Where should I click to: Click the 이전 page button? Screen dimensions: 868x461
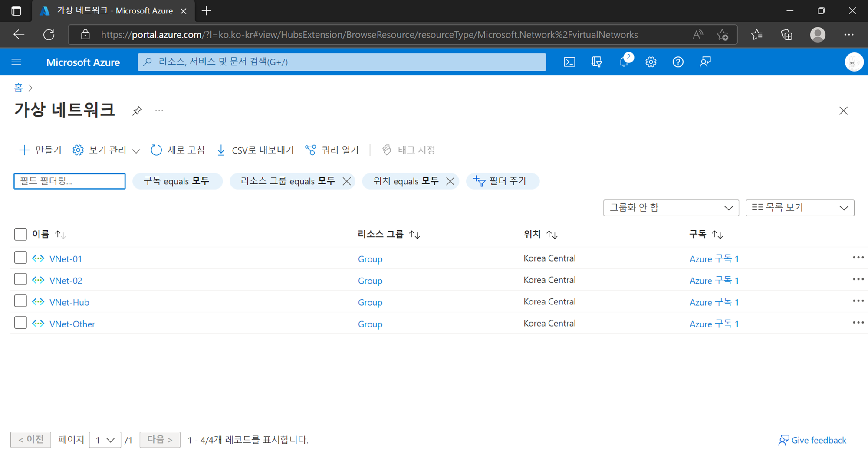pos(31,440)
